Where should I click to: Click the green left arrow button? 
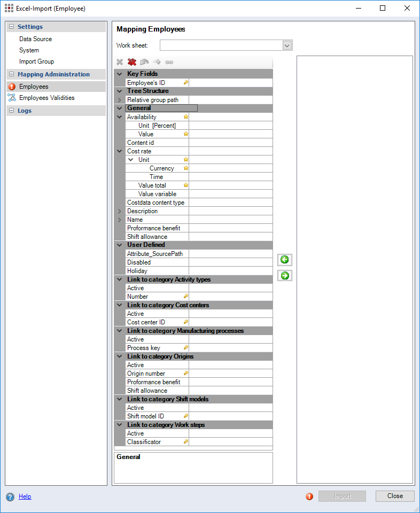tap(285, 260)
